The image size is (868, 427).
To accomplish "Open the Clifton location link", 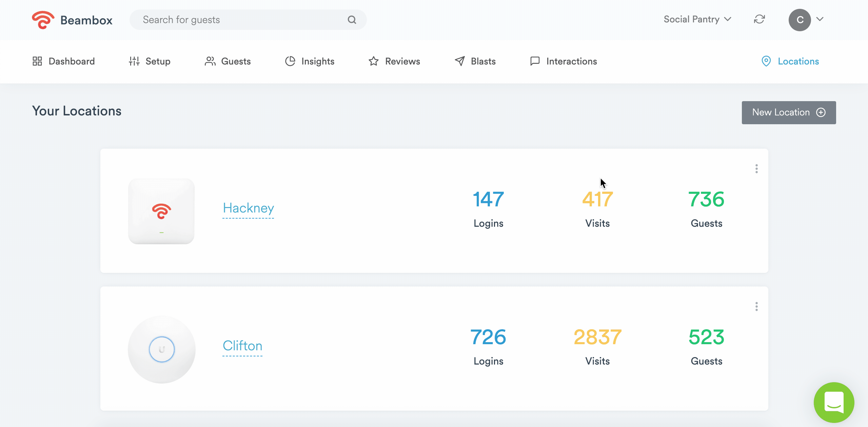I will (x=242, y=346).
